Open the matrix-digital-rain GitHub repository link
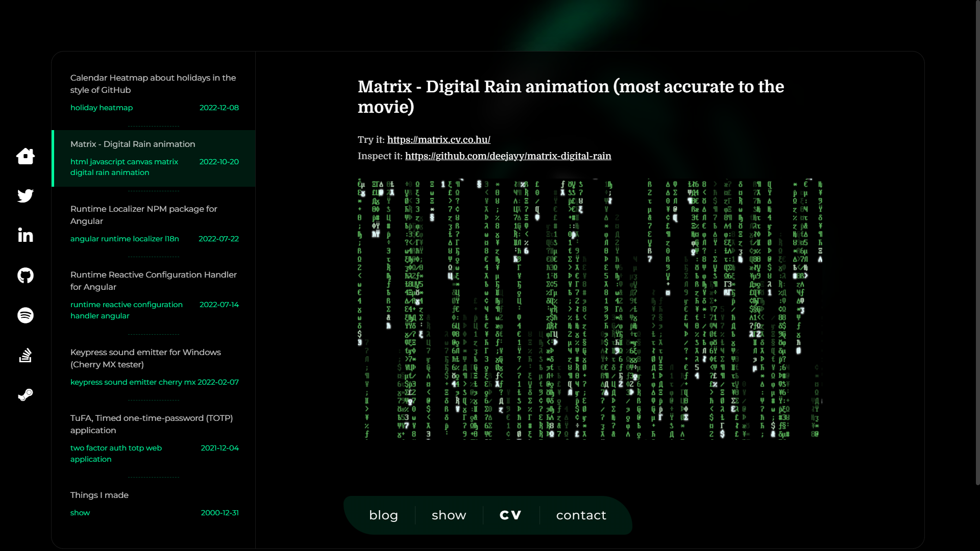980x551 pixels. tap(508, 156)
